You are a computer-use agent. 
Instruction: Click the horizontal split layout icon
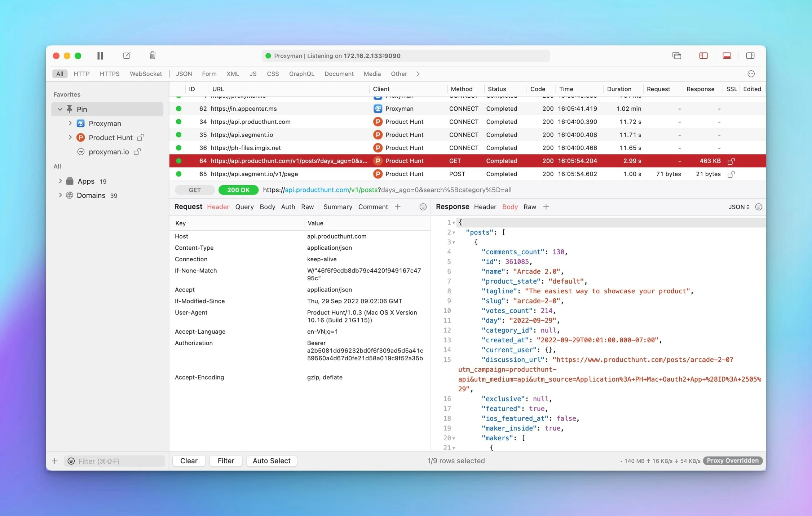[727, 55]
